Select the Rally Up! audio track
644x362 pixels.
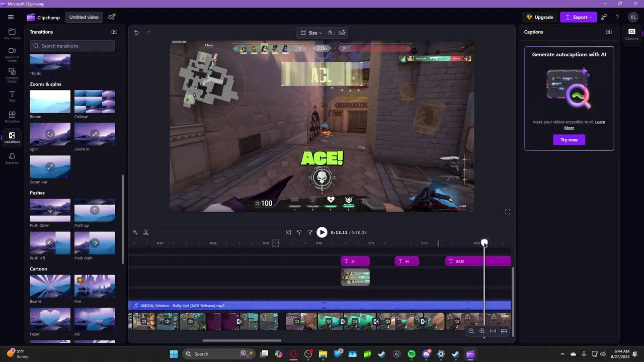(319, 305)
